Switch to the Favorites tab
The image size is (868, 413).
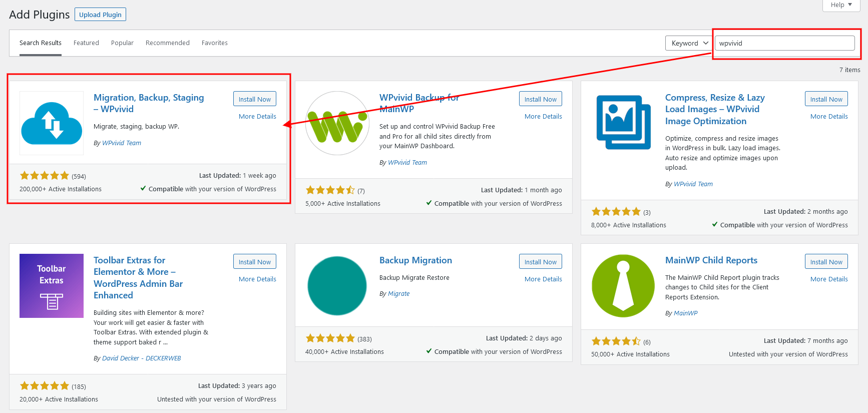[215, 43]
